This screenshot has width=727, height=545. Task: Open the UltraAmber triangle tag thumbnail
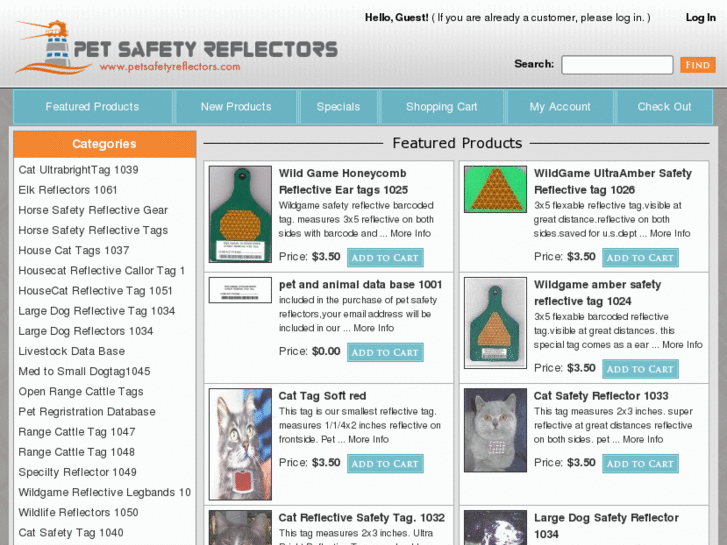[495, 190]
